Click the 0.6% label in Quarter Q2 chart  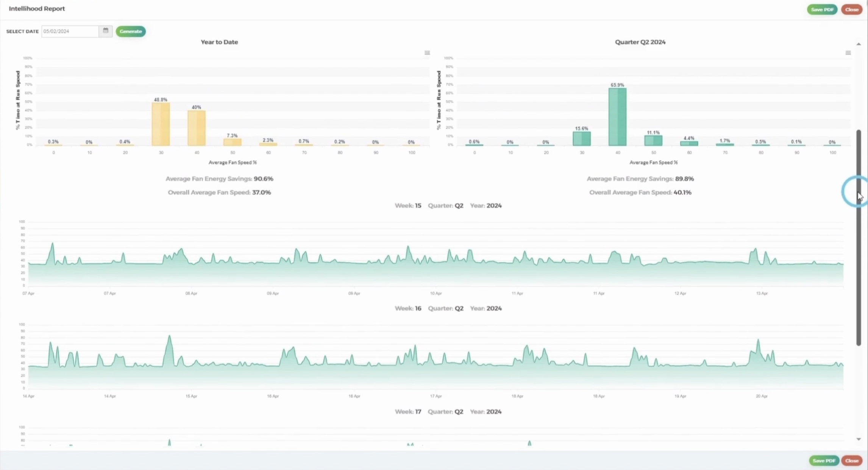click(x=474, y=142)
